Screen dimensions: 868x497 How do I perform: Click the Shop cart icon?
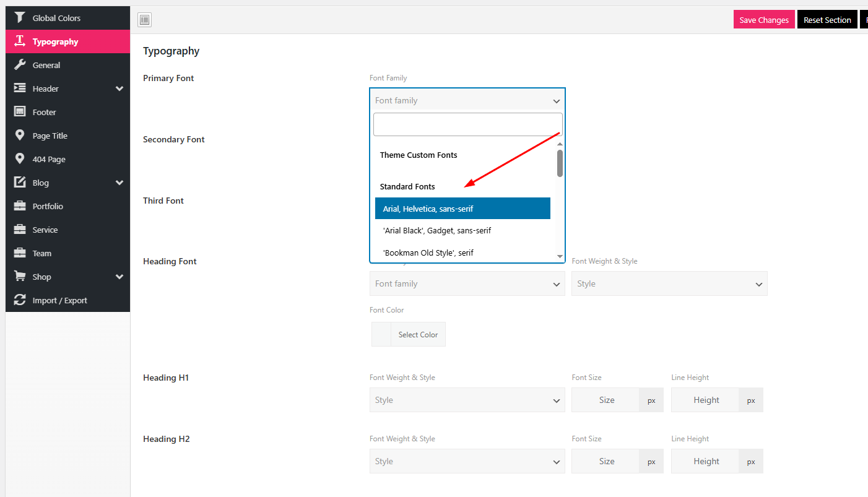pos(20,277)
